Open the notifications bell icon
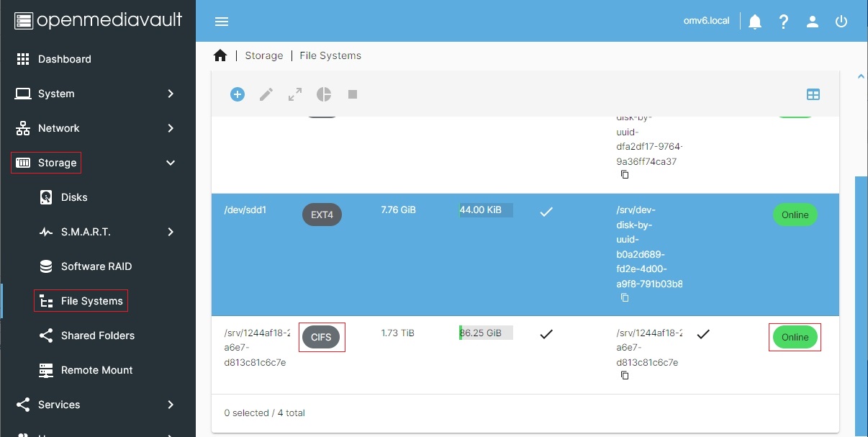 [x=755, y=22]
